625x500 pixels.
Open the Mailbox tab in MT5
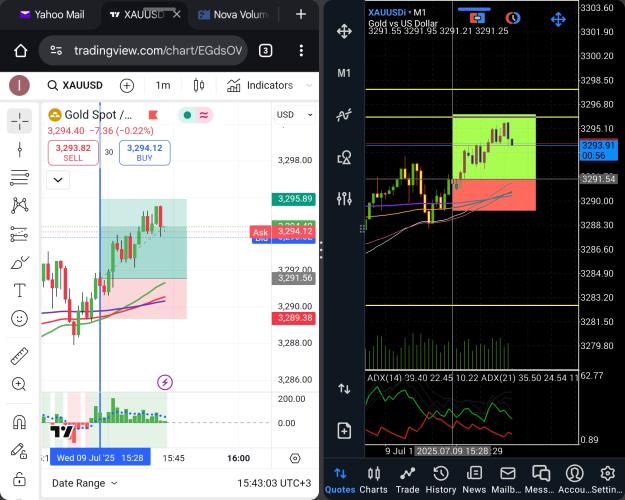click(x=507, y=480)
